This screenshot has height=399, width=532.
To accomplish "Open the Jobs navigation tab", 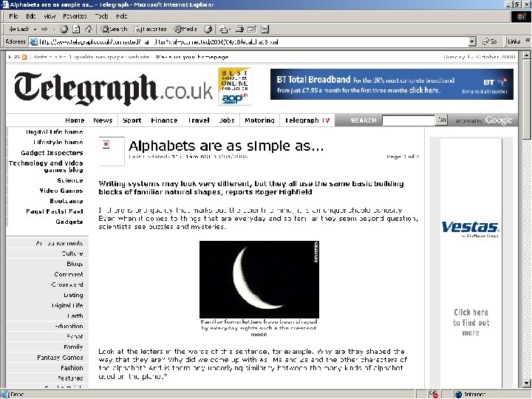I will [x=227, y=120].
